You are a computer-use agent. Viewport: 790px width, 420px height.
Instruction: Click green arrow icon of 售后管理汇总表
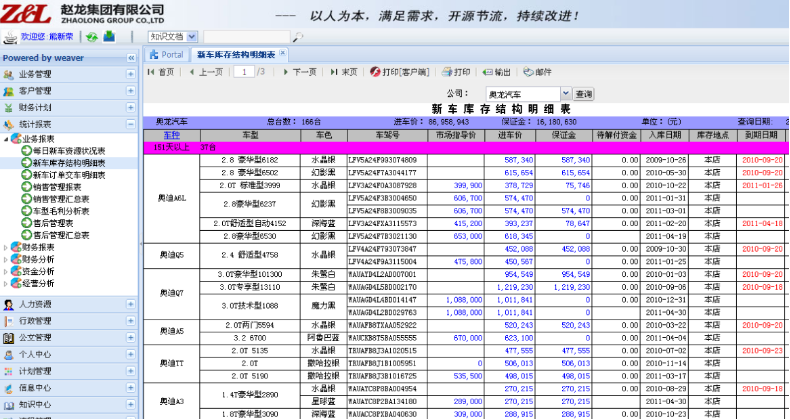(26, 235)
